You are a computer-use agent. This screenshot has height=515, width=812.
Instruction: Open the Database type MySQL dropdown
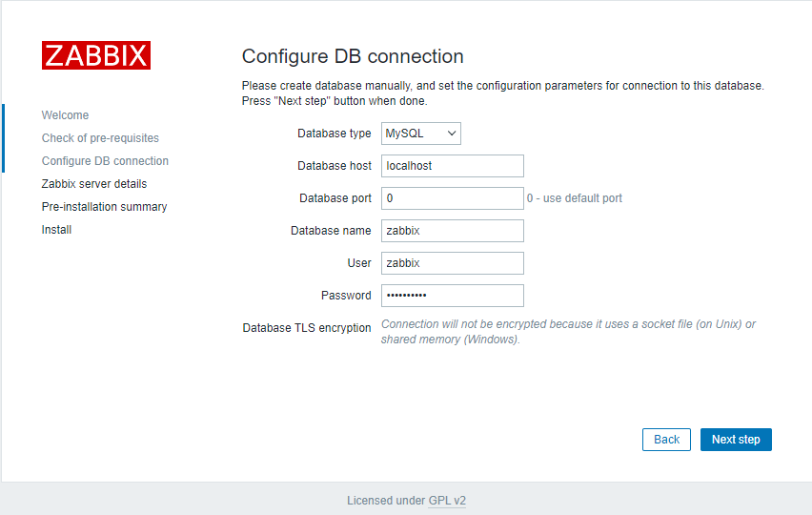point(421,134)
